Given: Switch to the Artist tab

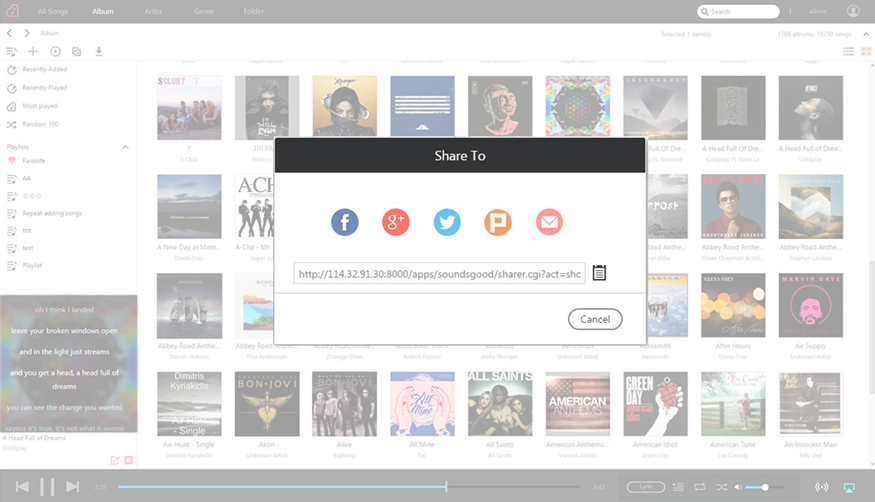Looking at the screenshot, I should point(153,11).
